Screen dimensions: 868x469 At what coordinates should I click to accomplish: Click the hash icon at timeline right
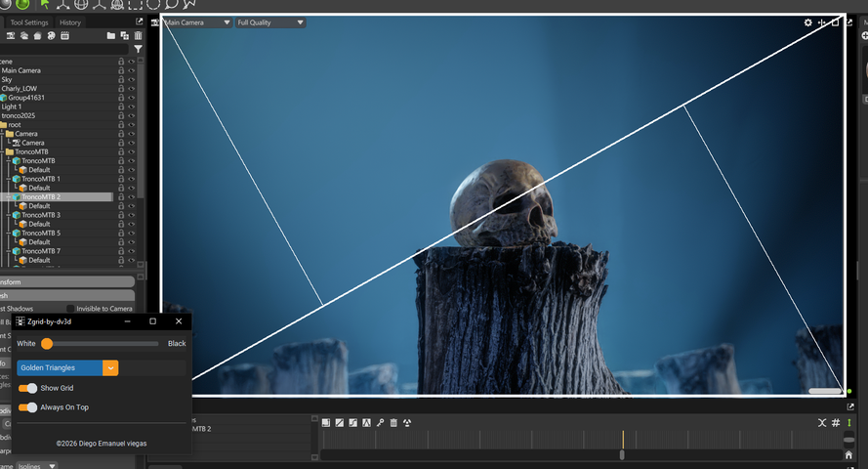836,423
